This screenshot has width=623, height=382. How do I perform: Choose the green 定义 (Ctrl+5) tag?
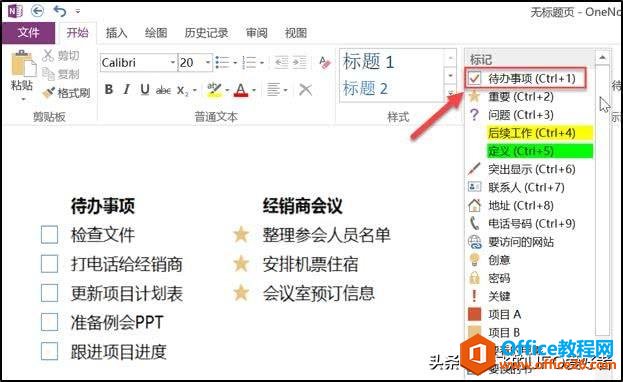(540, 151)
